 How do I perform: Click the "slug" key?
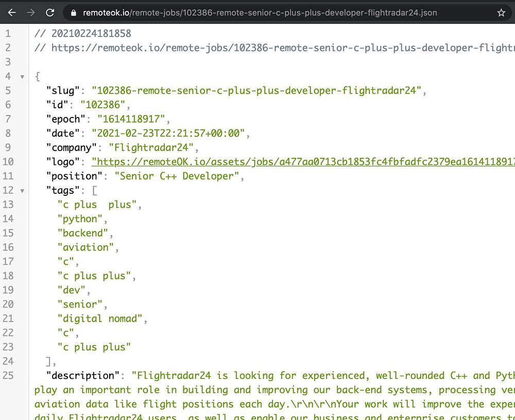click(x=63, y=90)
